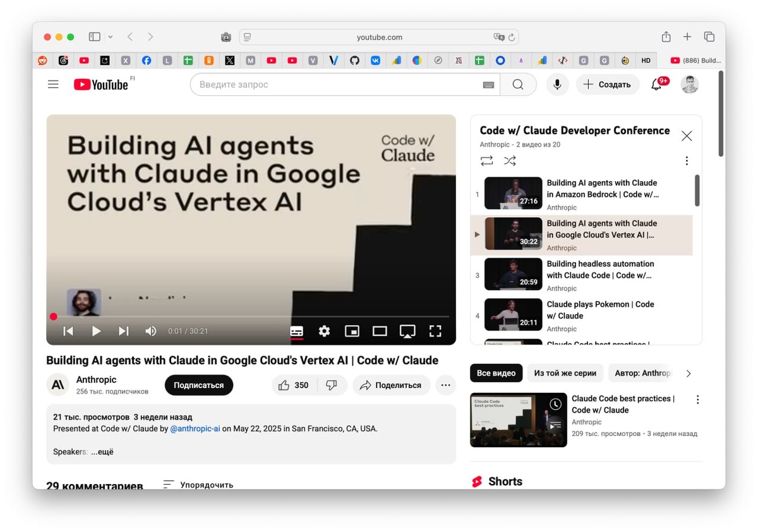Screen dimensions: 758x532
Task: Open the on-screen keyboard icon in search
Action: pyautogui.click(x=488, y=85)
